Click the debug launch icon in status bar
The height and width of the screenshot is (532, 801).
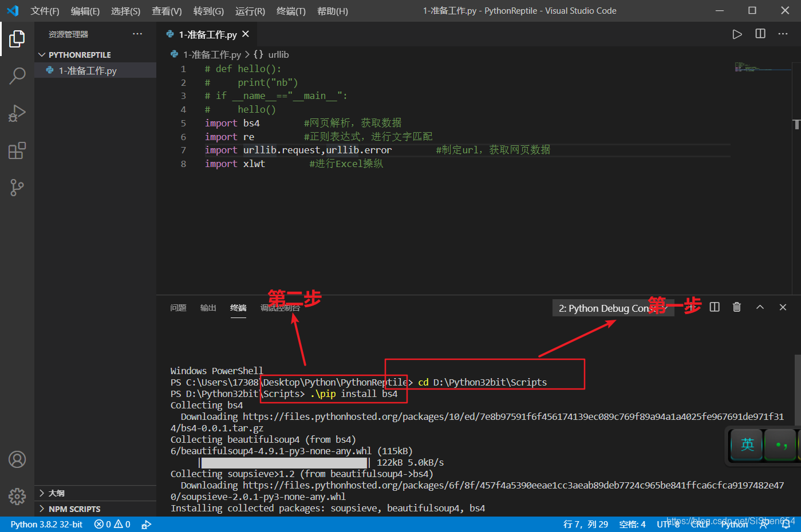(147, 524)
